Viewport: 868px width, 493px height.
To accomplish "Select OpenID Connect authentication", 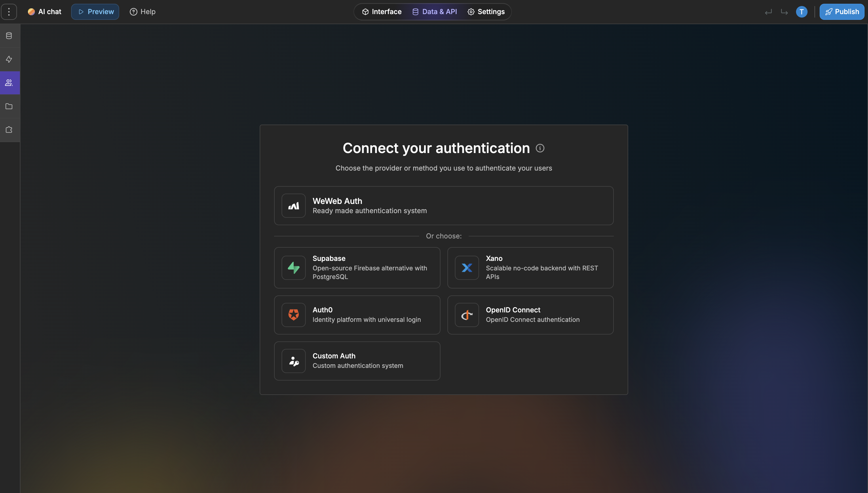I will [531, 315].
